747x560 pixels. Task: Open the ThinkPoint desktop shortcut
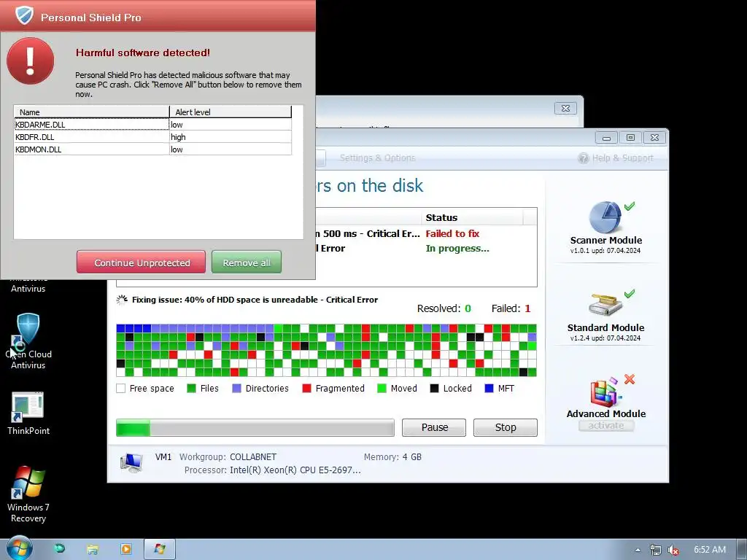tap(28, 413)
